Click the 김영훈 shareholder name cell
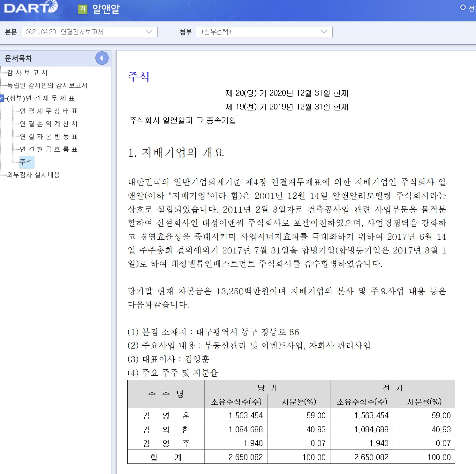The image size is (476, 474). [x=166, y=415]
